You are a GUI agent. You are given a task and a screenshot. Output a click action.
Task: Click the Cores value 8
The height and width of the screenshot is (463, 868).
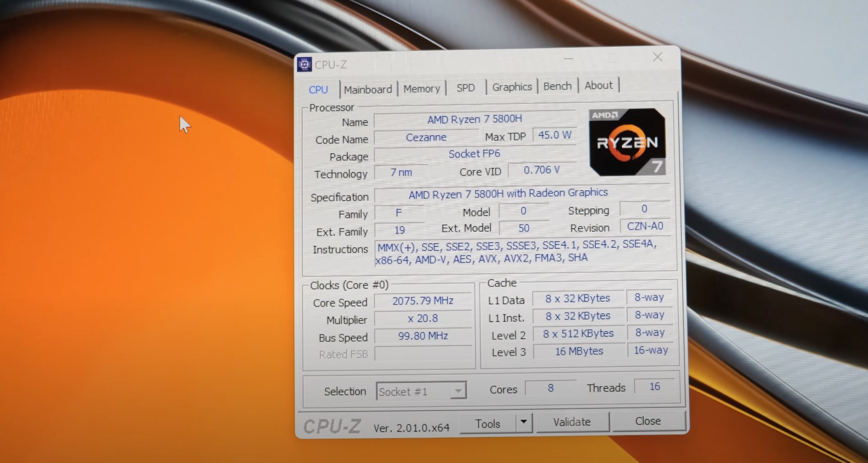click(550, 388)
